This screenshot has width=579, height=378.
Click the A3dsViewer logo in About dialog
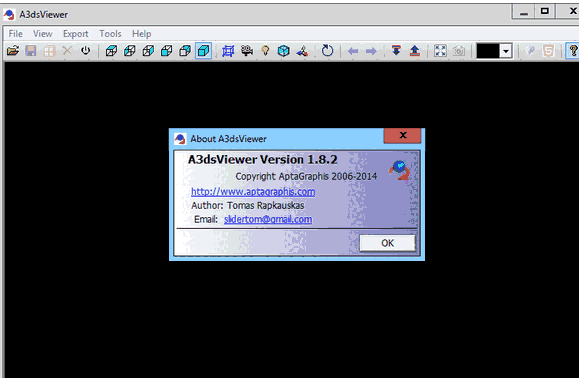tap(399, 170)
